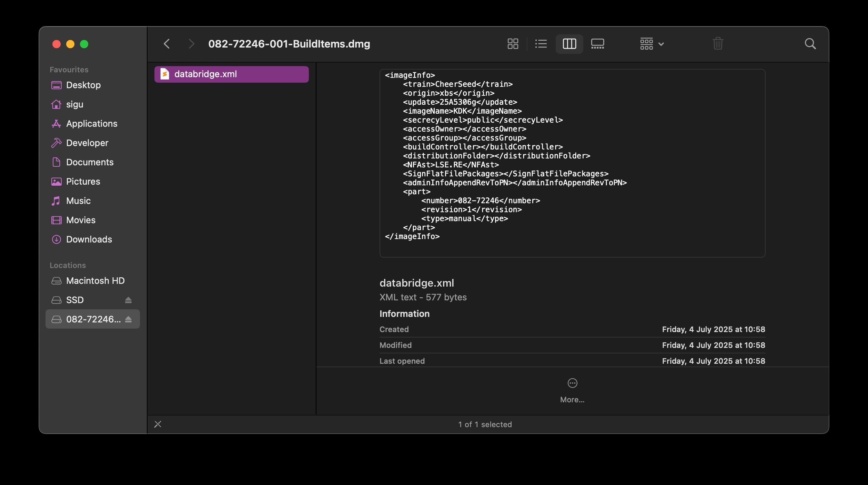The width and height of the screenshot is (868, 485).
Task: Go forward with right chevron
Action: (191, 44)
